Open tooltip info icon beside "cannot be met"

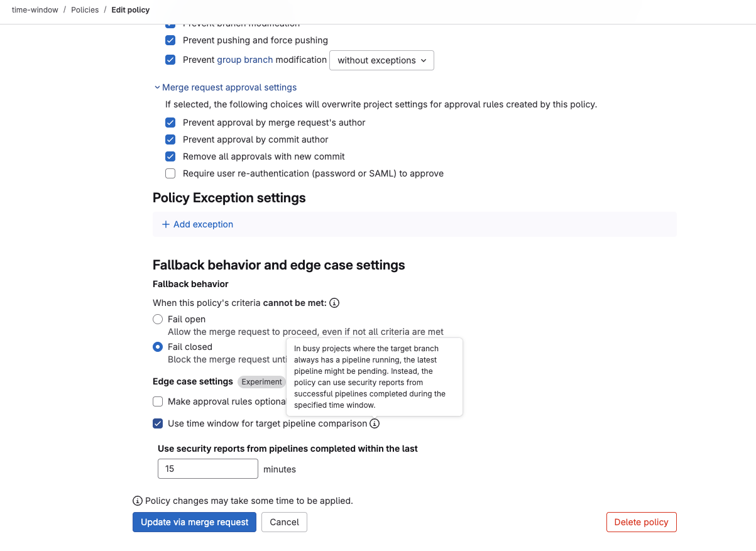(x=334, y=303)
